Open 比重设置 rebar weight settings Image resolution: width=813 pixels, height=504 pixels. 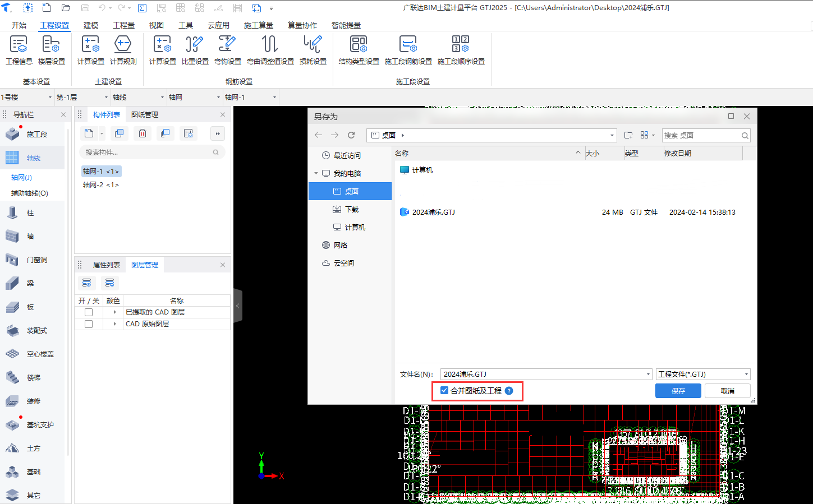pyautogui.click(x=195, y=50)
